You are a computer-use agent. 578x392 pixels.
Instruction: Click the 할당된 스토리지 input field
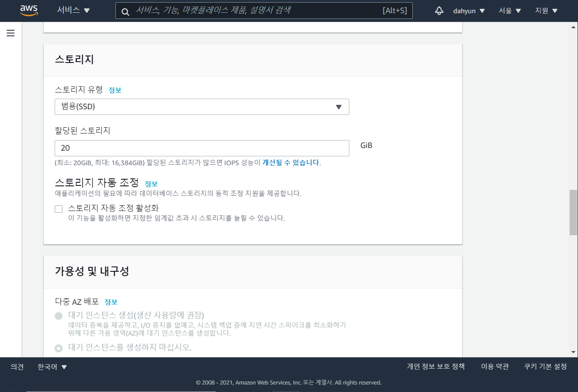202,148
